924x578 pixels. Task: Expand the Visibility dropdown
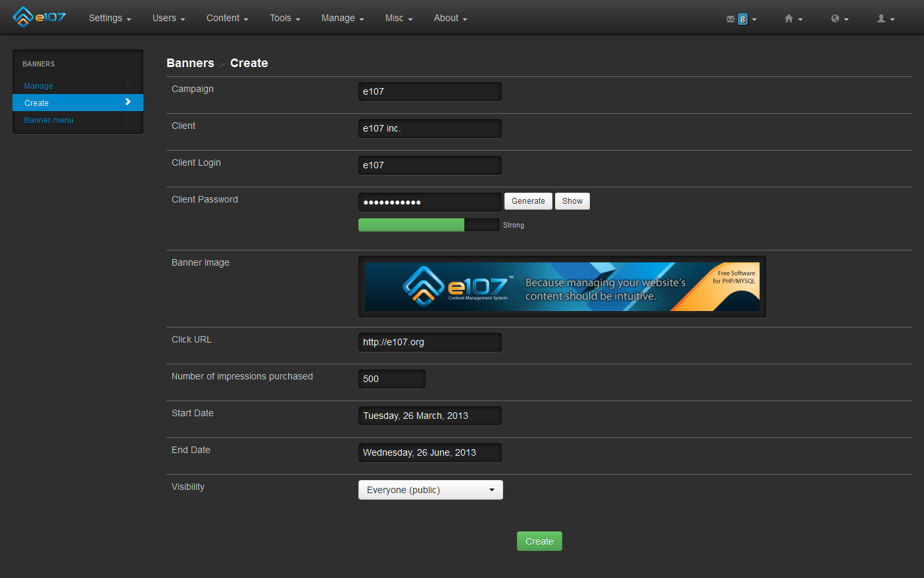pos(430,490)
